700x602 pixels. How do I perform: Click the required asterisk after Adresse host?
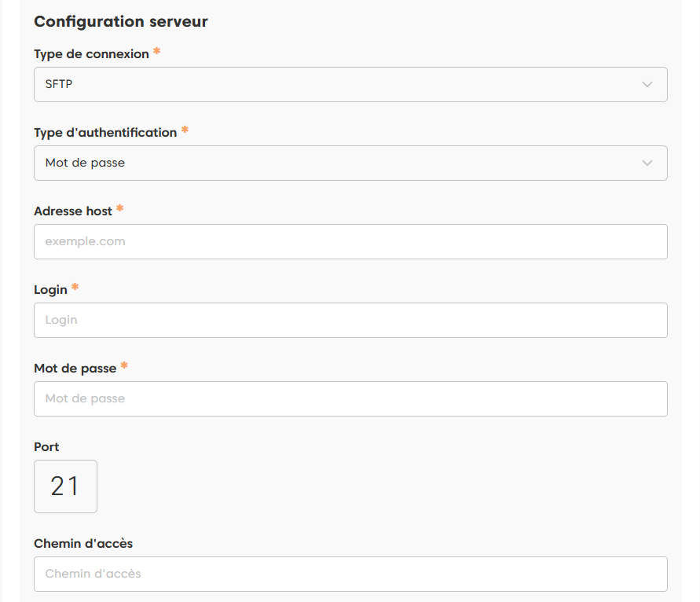(120, 209)
